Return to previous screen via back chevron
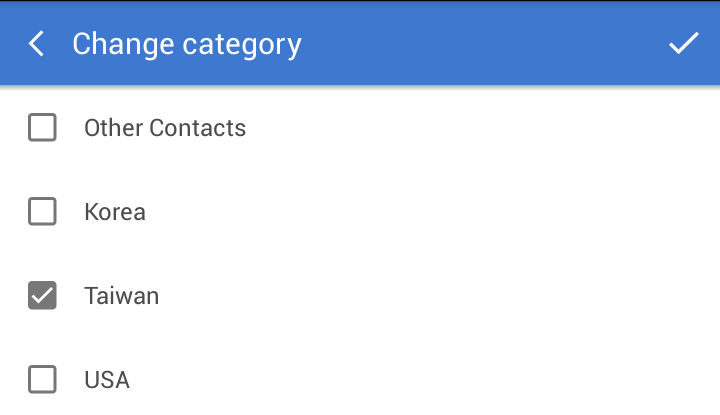Screen dimensions: 720x415 pos(37,44)
